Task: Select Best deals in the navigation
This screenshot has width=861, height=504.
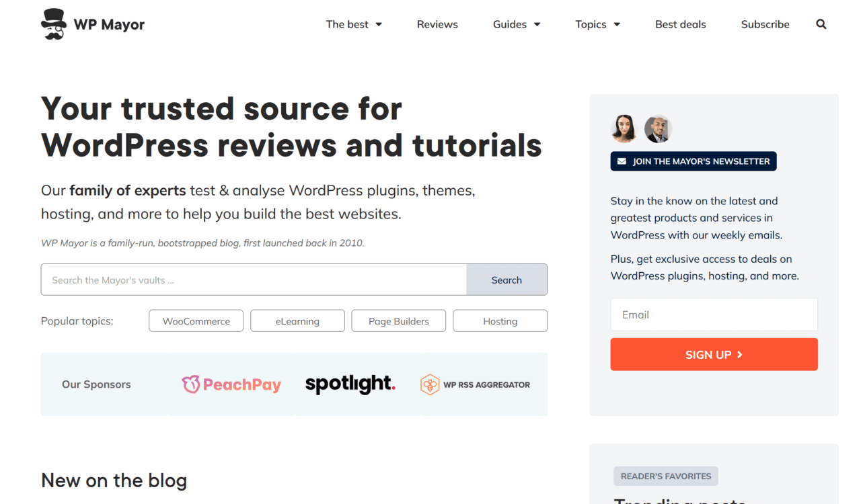Action: coord(681,24)
